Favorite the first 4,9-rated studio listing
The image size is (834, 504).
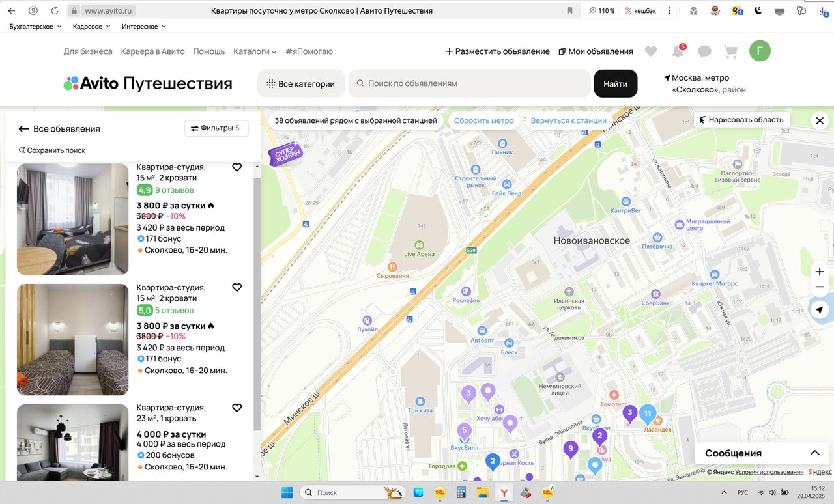[x=237, y=167]
